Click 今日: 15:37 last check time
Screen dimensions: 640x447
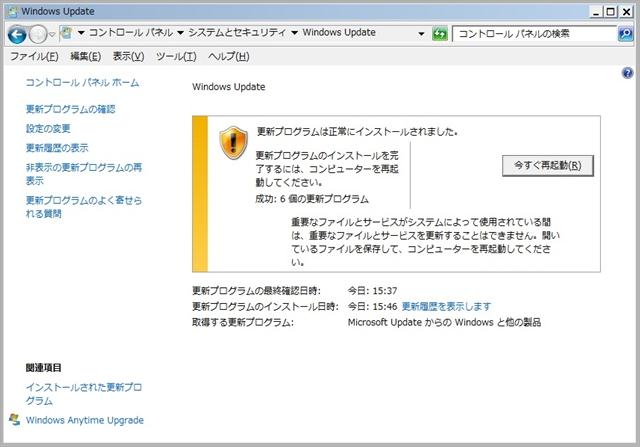(372, 291)
